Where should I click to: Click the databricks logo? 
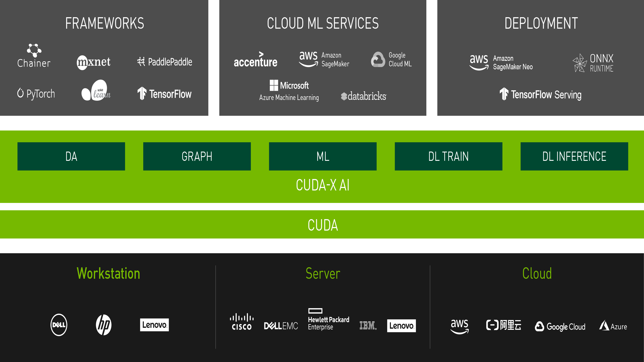(363, 96)
